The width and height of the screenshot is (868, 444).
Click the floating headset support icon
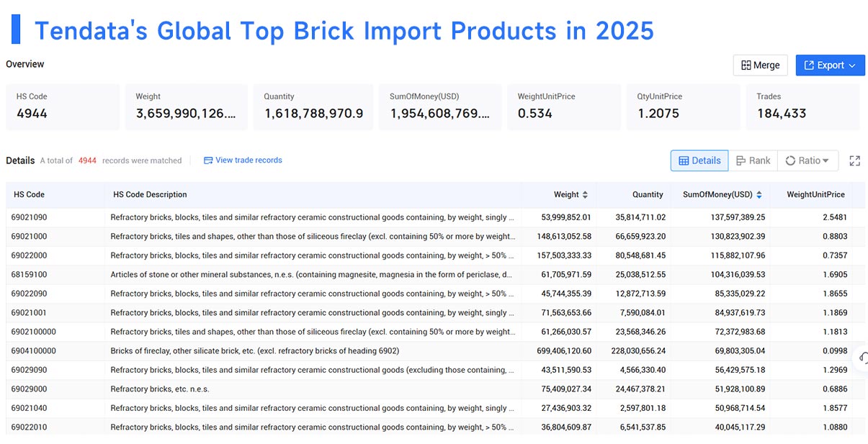pyautogui.click(x=862, y=358)
